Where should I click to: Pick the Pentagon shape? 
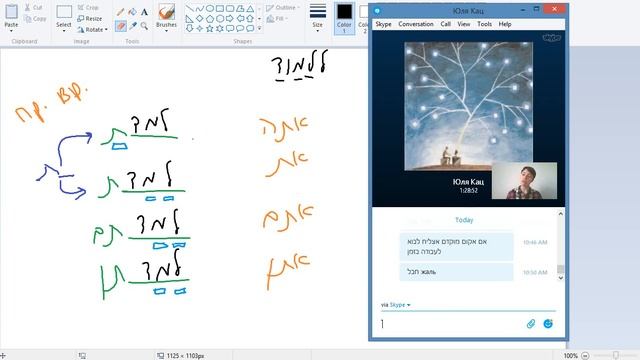coord(210,18)
